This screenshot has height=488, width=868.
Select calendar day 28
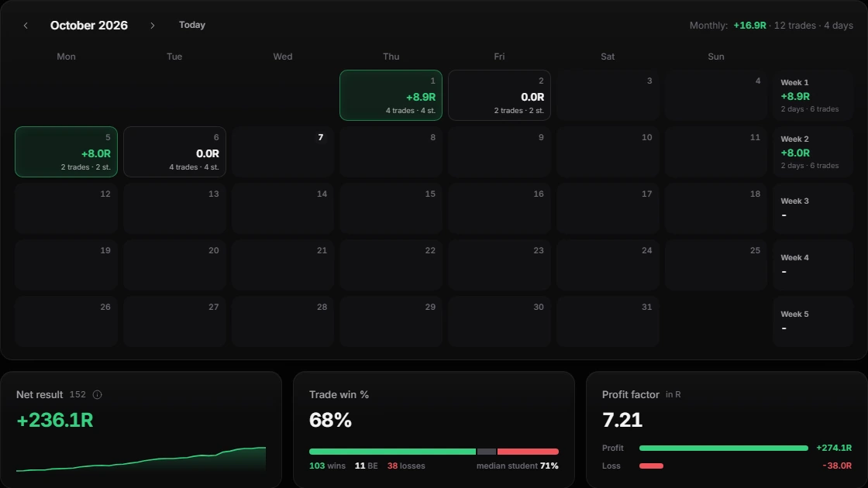pyautogui.click(x=283, y=321)
